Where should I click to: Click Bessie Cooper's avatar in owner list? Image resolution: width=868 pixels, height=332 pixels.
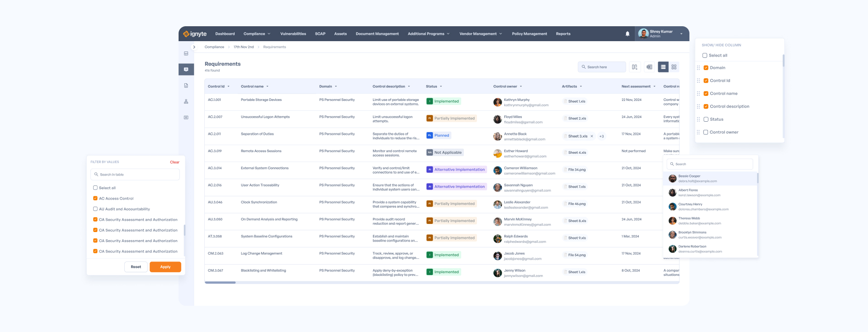(673, 179)
